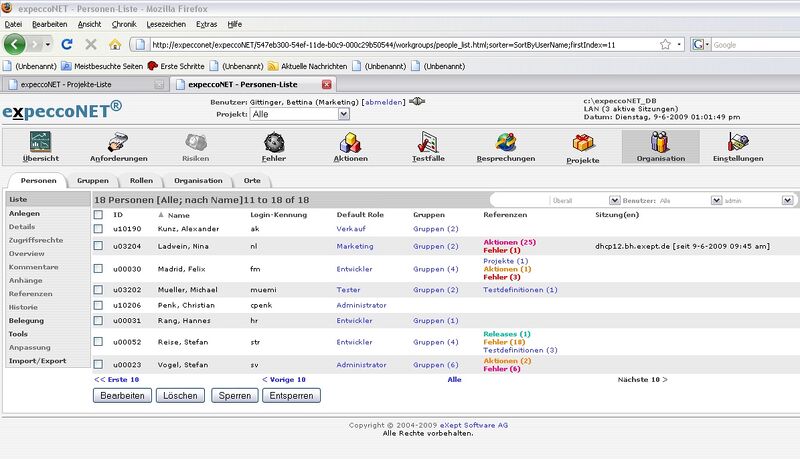
Task: Open the Besprechungen module icon
Action: pyautogui.click(x=506, y=142)
